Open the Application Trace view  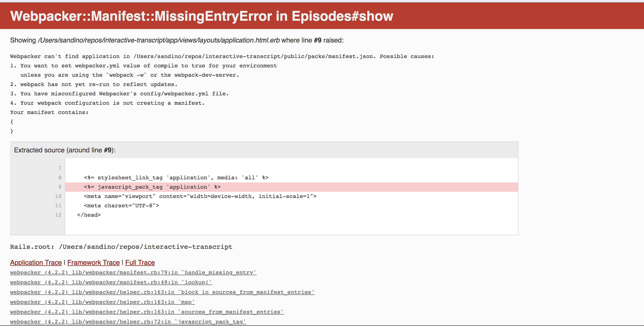click(36, 262)
